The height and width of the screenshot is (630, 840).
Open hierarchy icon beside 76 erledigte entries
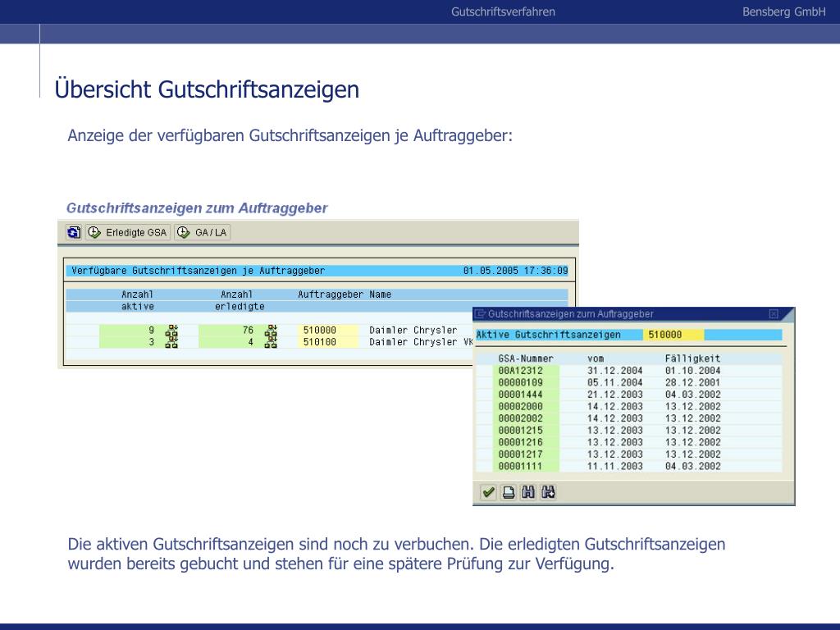(271, 330)
